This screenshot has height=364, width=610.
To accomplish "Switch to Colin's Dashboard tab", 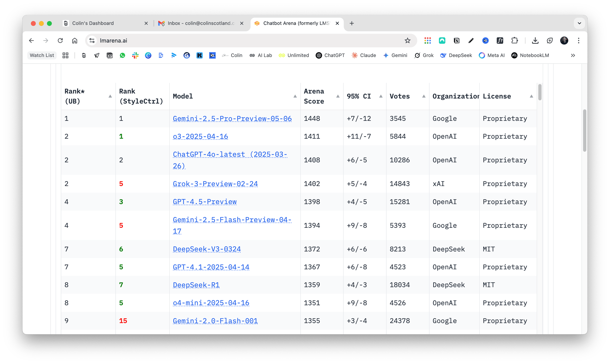I will (105, 23).
